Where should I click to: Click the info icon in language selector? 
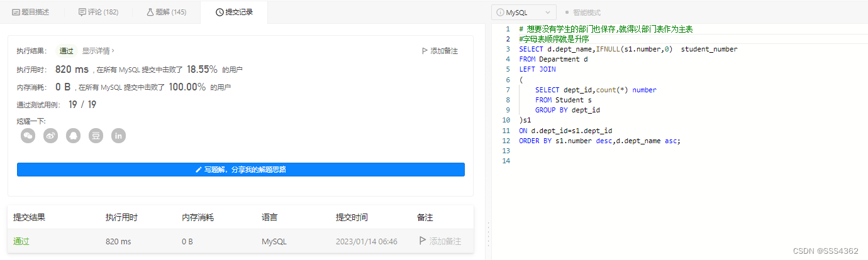point(501,12)
